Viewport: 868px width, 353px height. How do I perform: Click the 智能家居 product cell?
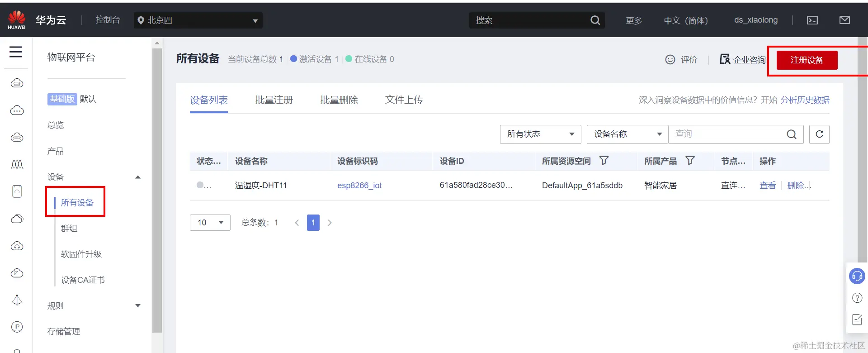[x=660, y=186]
